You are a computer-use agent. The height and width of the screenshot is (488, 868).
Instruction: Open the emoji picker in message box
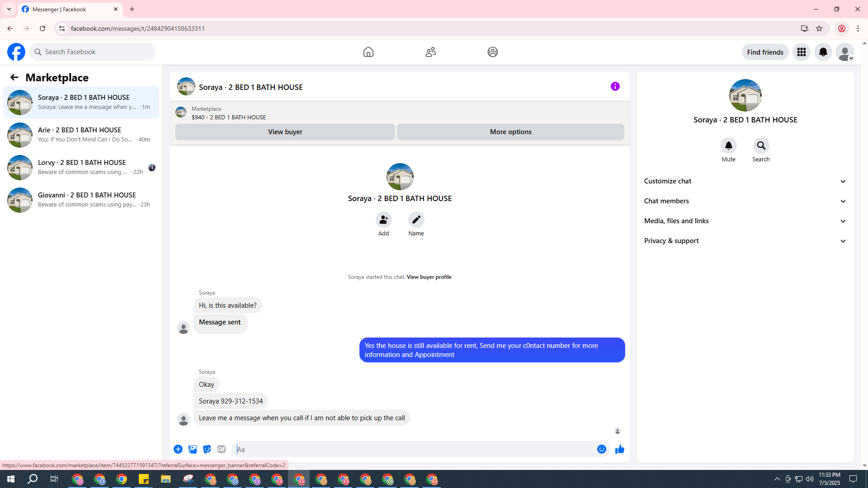click(x=601, y=449)
